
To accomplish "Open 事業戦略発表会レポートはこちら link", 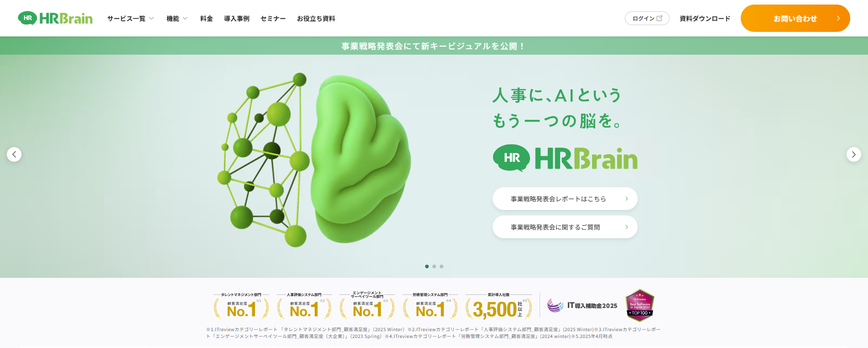I will [565, 199].
